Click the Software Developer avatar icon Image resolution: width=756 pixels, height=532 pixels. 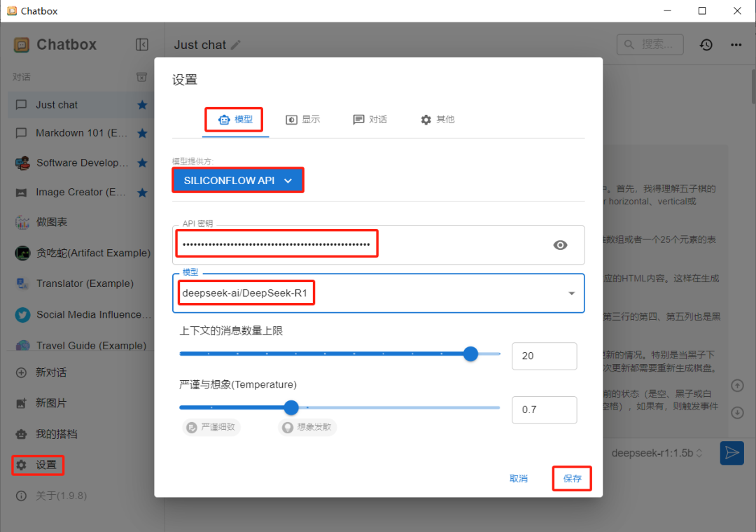coord(22,163)
